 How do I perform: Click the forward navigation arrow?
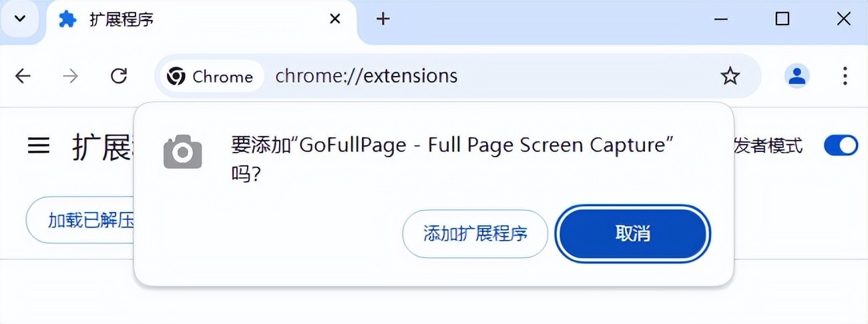coord(70,77)
